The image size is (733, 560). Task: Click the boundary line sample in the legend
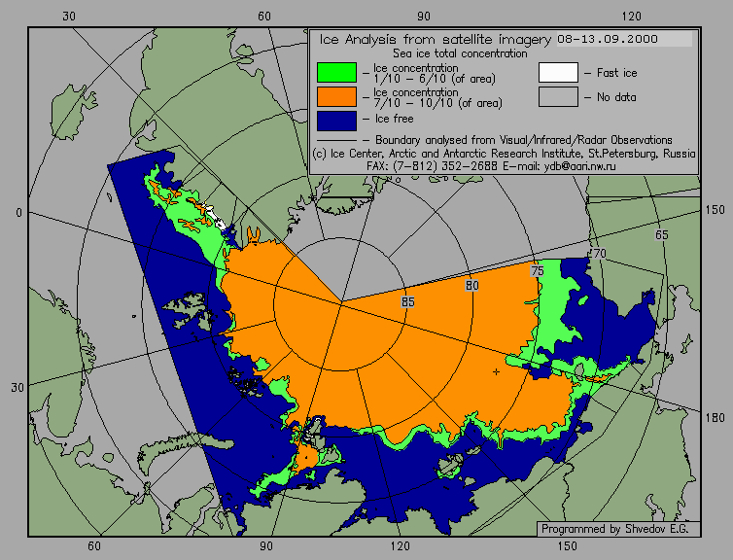coord(336,141)
